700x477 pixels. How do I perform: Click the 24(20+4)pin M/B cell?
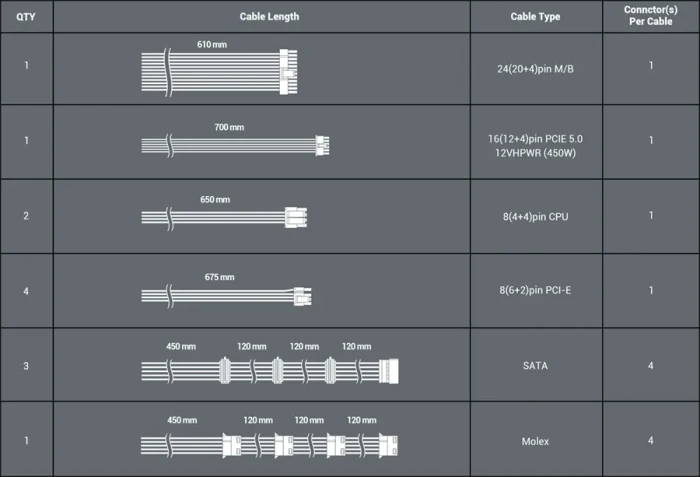(x=535, y=69)
